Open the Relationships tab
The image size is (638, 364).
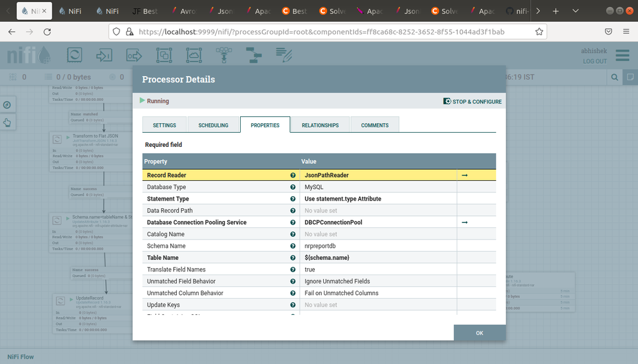click(x=320, y=125)
